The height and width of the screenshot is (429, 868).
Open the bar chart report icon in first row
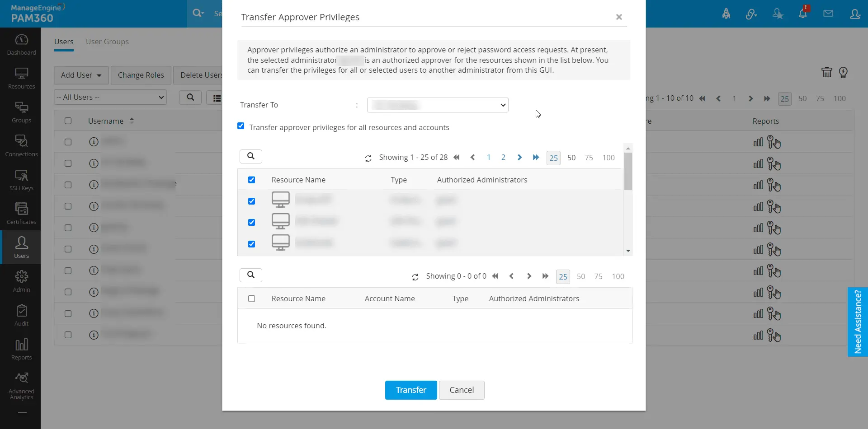tap(758, 142)
